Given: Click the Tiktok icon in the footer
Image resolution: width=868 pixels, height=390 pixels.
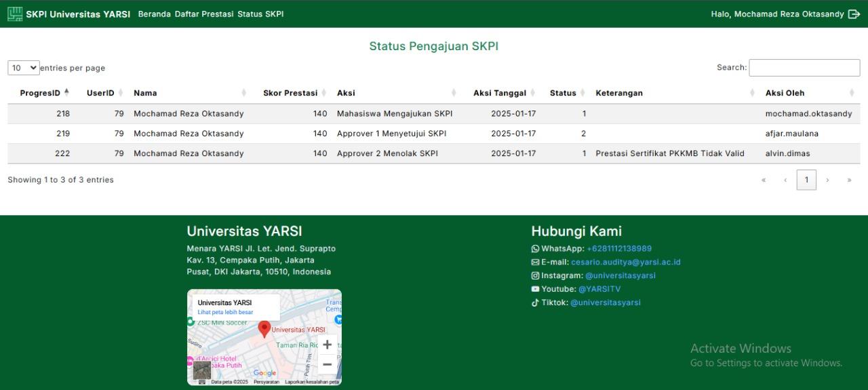Looking at the screenshot, I should coord(535,303).
